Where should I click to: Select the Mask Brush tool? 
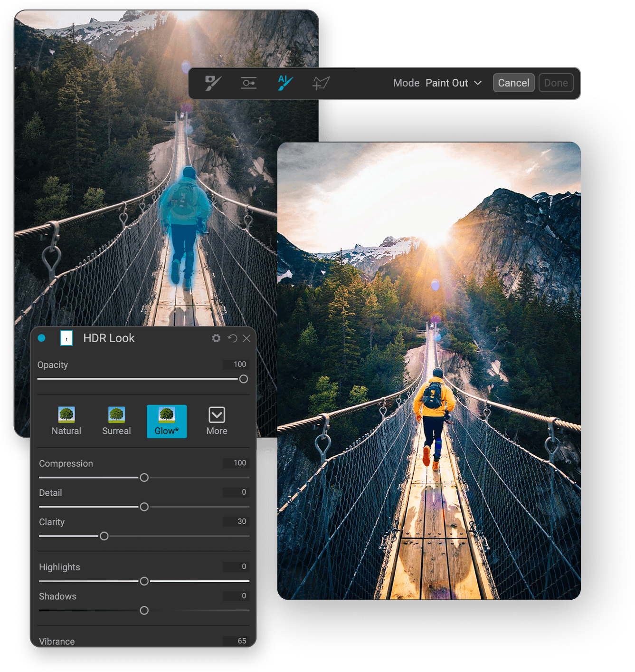coord(213,83)
